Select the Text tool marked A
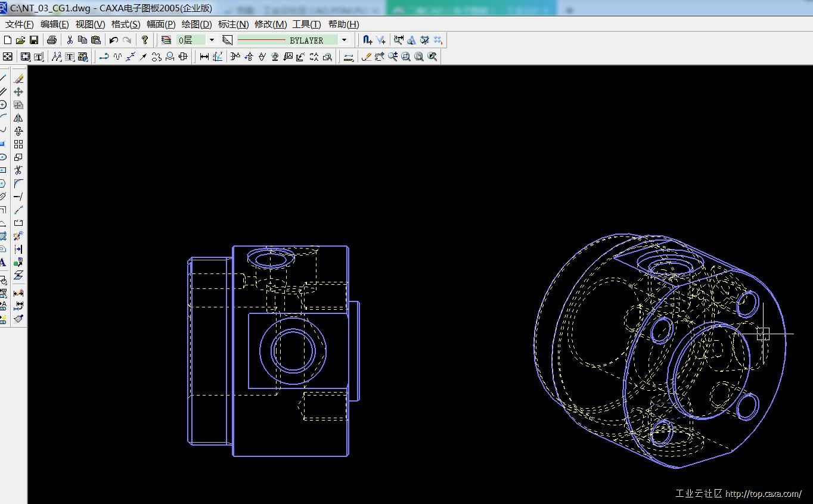The width and height of the screenshot is (813, 504). (3, 262)
